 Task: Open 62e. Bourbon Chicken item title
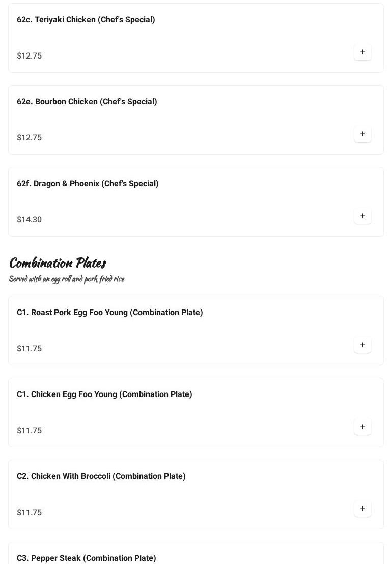(87, 102)
